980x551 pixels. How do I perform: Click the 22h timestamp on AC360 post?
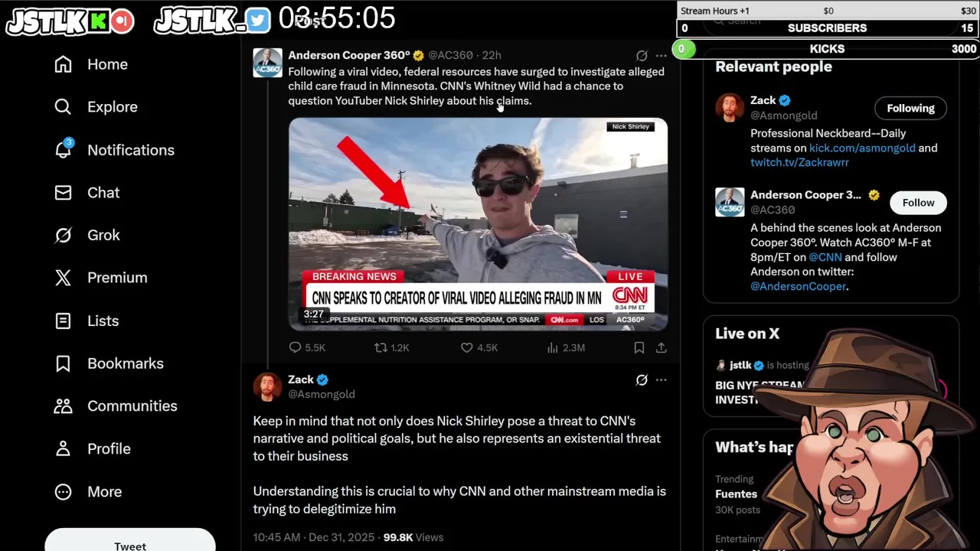492,55
